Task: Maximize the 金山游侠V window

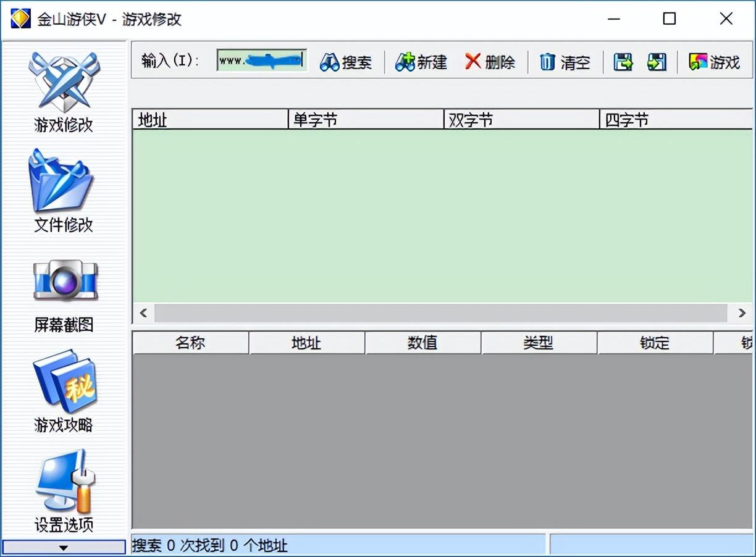Action: coord(670,19)
